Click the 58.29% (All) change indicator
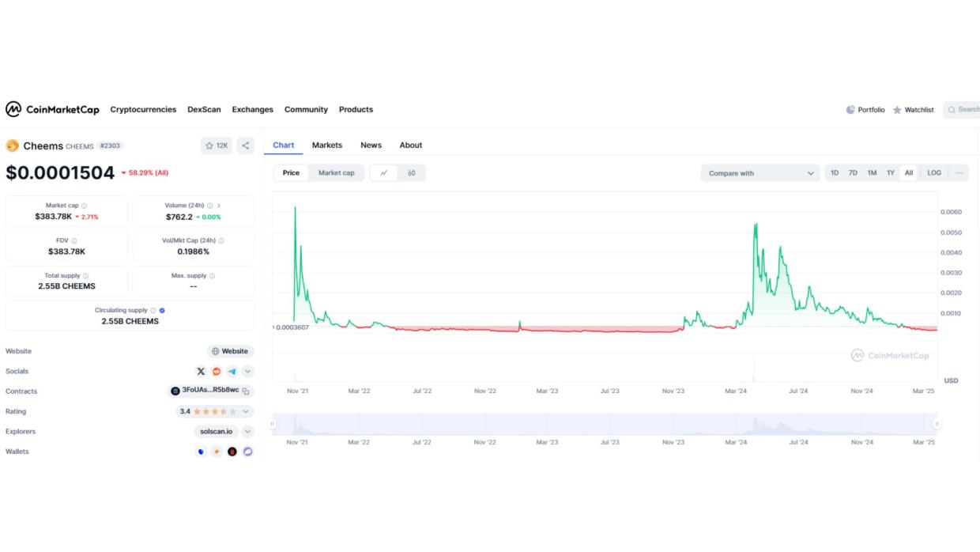 point(145,172)
